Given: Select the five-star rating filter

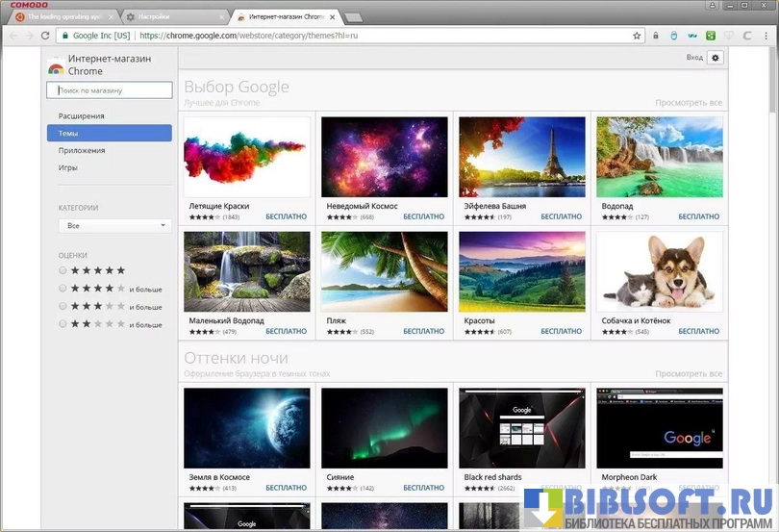Looking at the screenshot, I should [63, 271].
